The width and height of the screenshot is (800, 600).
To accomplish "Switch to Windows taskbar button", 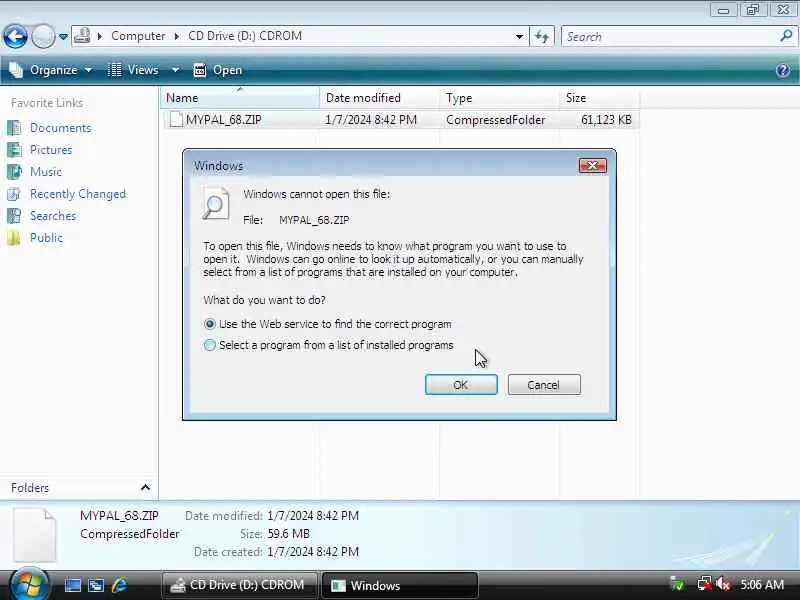I will [400, 585].
